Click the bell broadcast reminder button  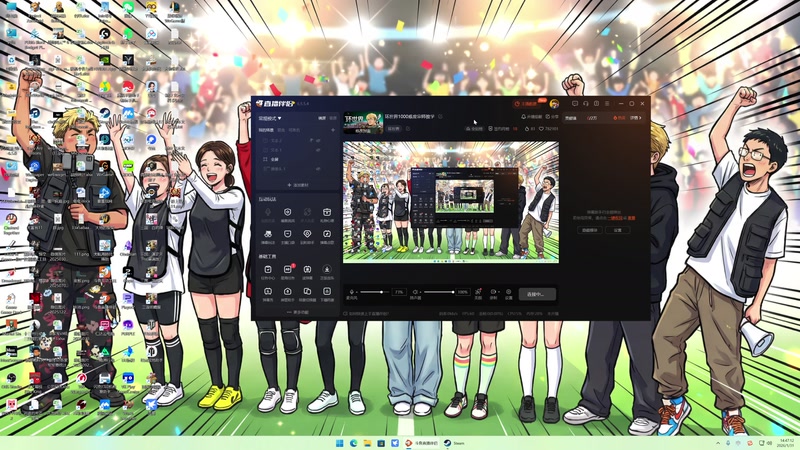click(531, 117)
